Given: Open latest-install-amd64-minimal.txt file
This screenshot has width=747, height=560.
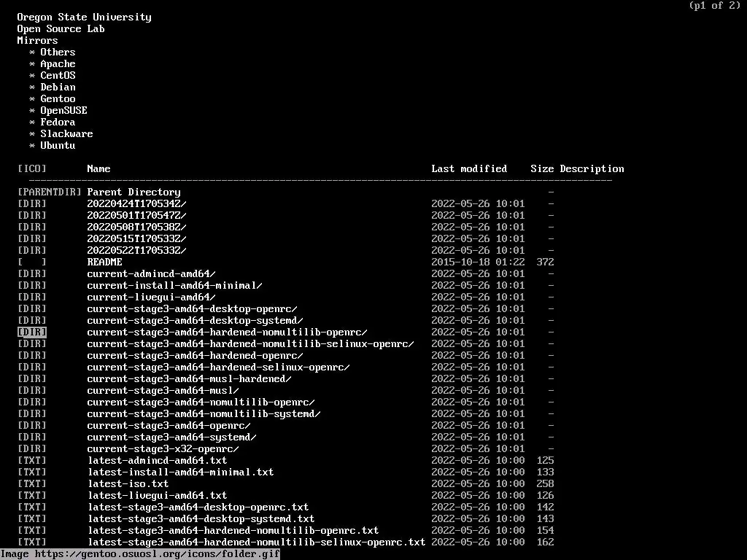Looking at the screenshot, I should coord(181,472).
